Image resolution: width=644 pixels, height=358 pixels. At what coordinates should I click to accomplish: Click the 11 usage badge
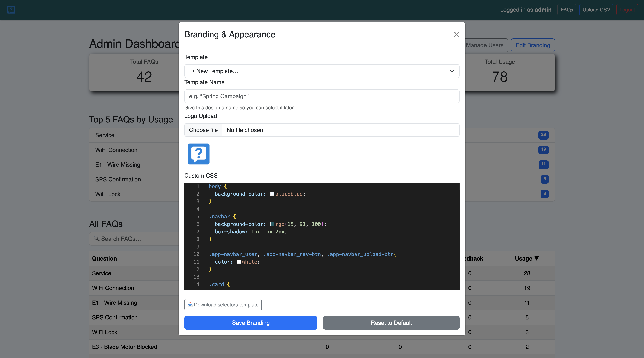point(543,164)
